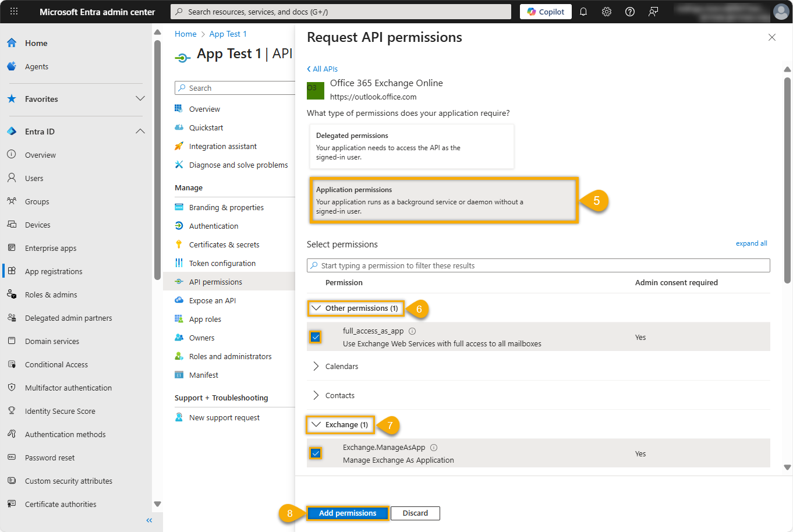Open the Copilot assistant
The width and height of the screenshot is (793, 532).
pos(545,11)
